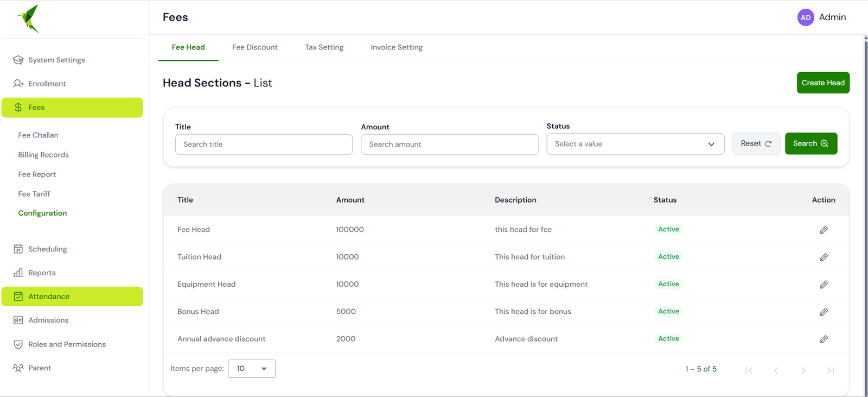868x397 pixels.
Task: Click the AD user avatar
Action: [x=806, y=17]
